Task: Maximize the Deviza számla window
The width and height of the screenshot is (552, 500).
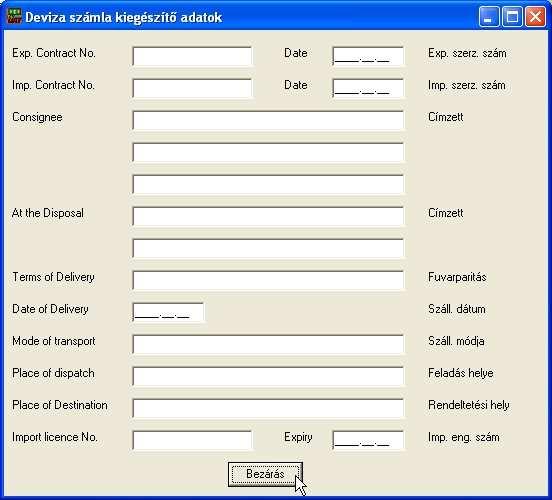Action: 512,16
